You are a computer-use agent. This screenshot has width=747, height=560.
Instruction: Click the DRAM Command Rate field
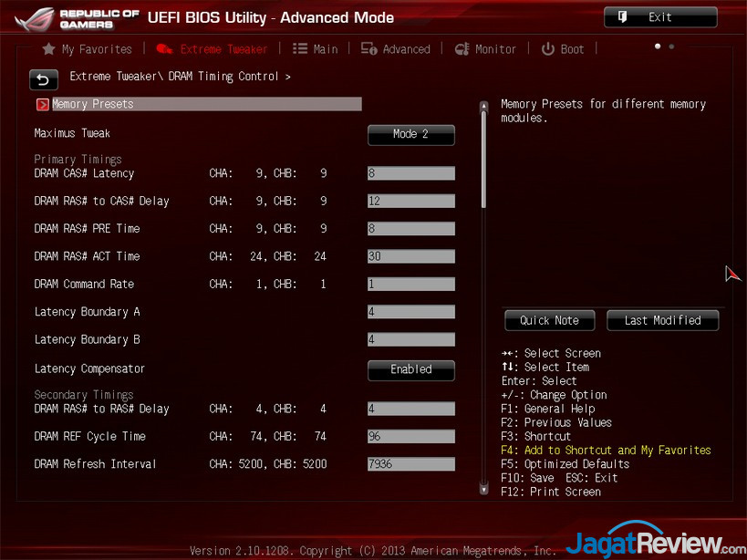click(411, 285)
